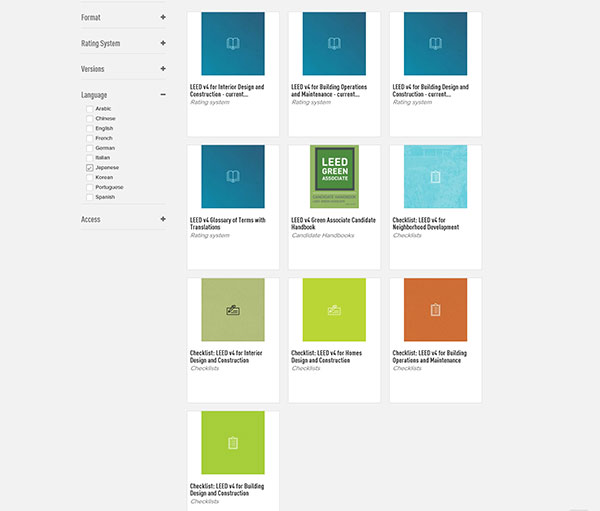Viewport: 600px width, 511px height.
Task: Check the Korean language checkbox
Action: tap(90, 178)
